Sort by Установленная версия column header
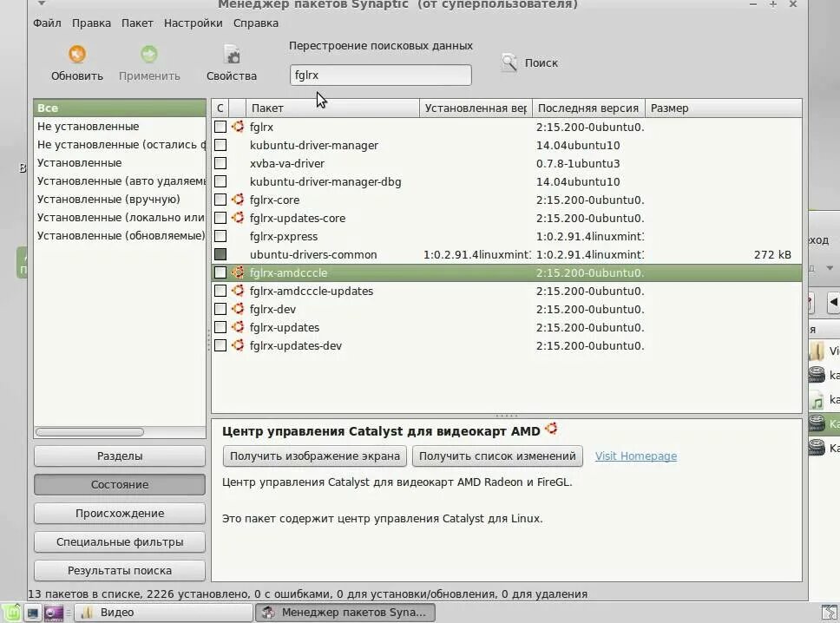The height and width of the screenshot is (623, 840). coord(476,108)
